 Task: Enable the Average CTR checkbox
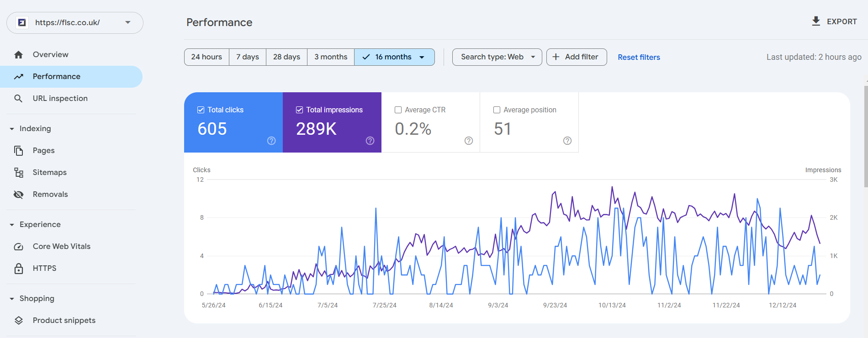click(398, 110)
